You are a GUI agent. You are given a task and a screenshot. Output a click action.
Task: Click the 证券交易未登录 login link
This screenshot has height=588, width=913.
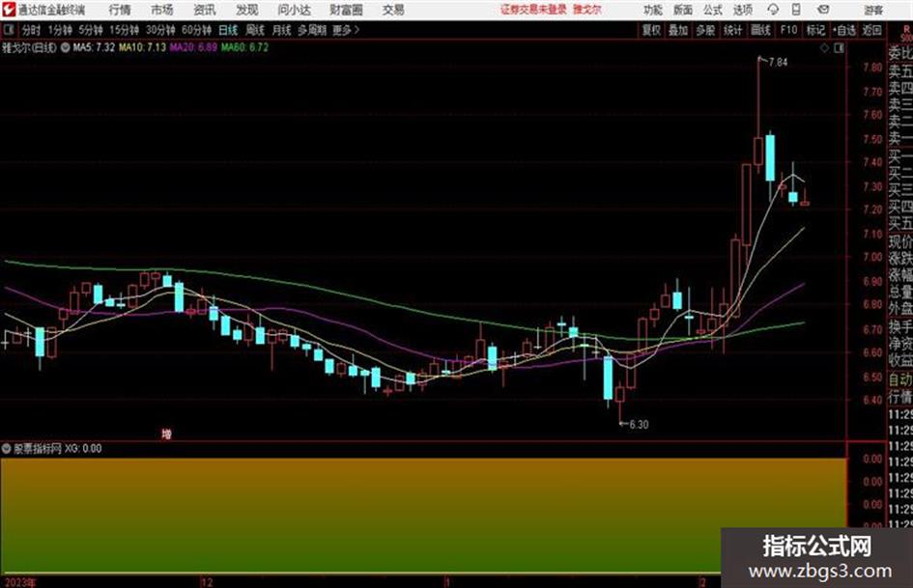click(533, 10)
